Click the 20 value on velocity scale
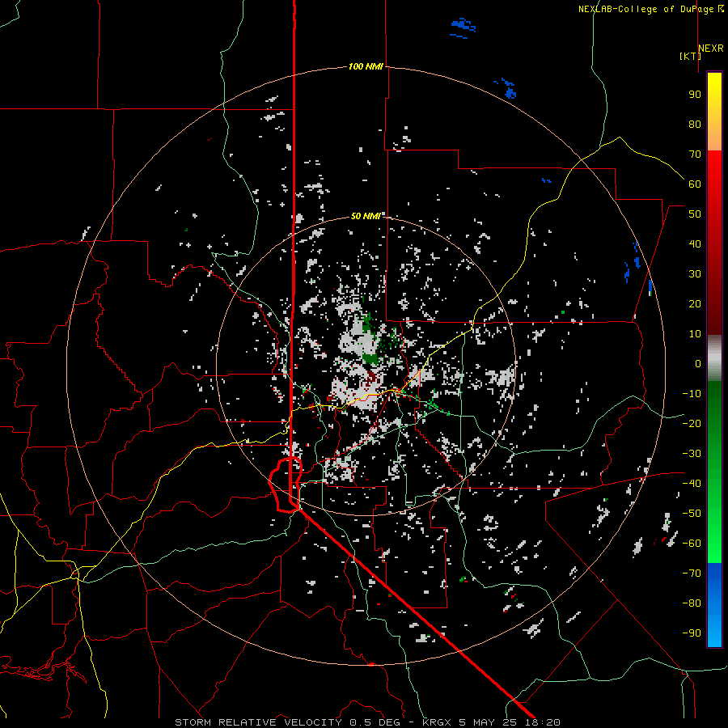This screenshot has height=728, width=728. click(695, 303)
